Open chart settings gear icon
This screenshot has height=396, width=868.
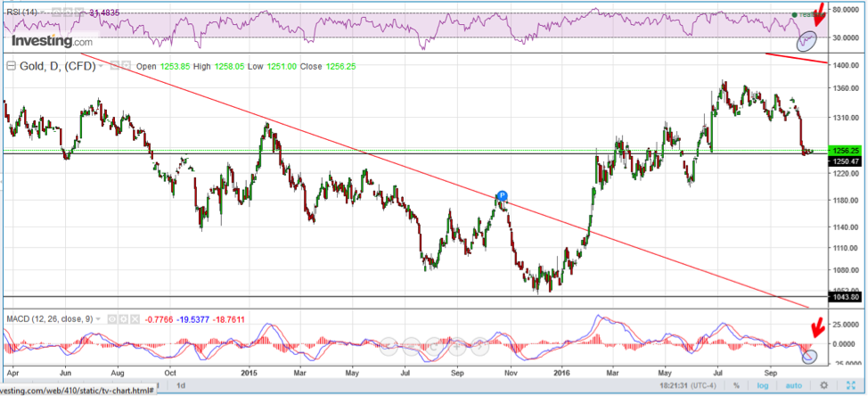point(824,385)
